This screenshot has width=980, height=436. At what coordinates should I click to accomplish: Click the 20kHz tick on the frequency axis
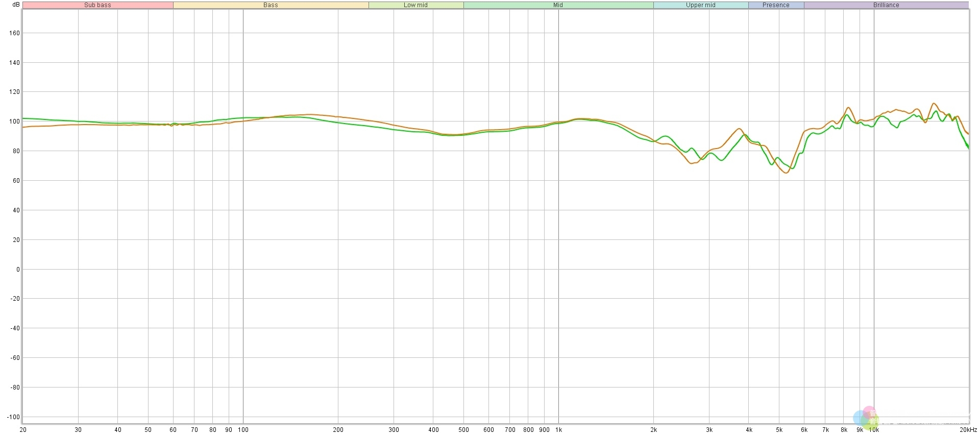[968, 430]
